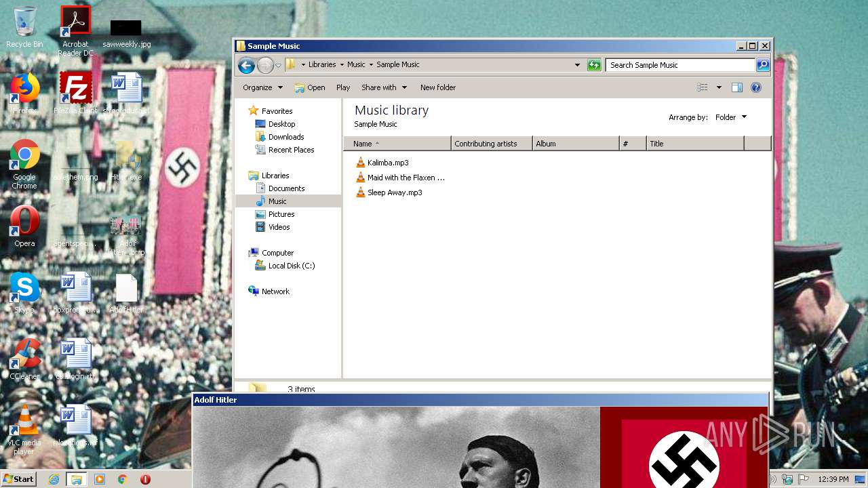
Task: Open the Arrange by Folder dropdown
Action: [731, 117]
